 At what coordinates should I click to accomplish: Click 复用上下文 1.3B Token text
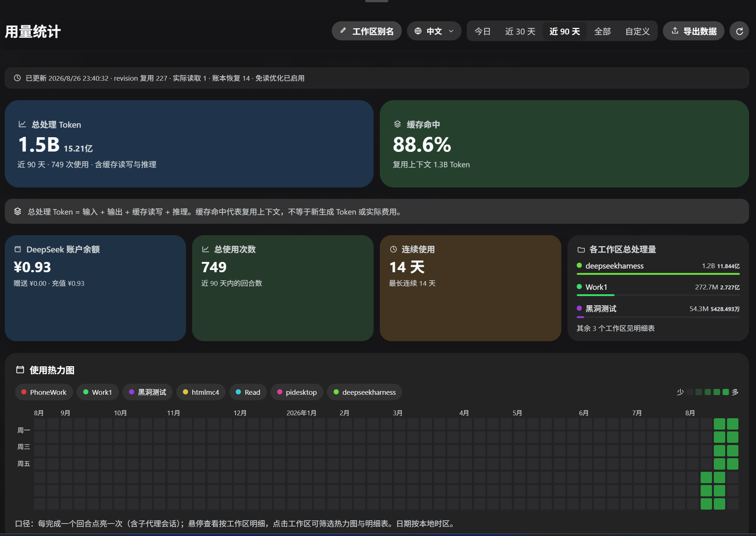pyautogui.click(x=431, y=165)
